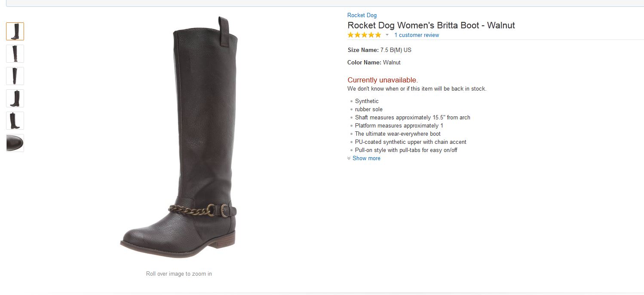Click the 'Roll over image to zoom in' caption
644x295 pixels.
pos(179,274)
